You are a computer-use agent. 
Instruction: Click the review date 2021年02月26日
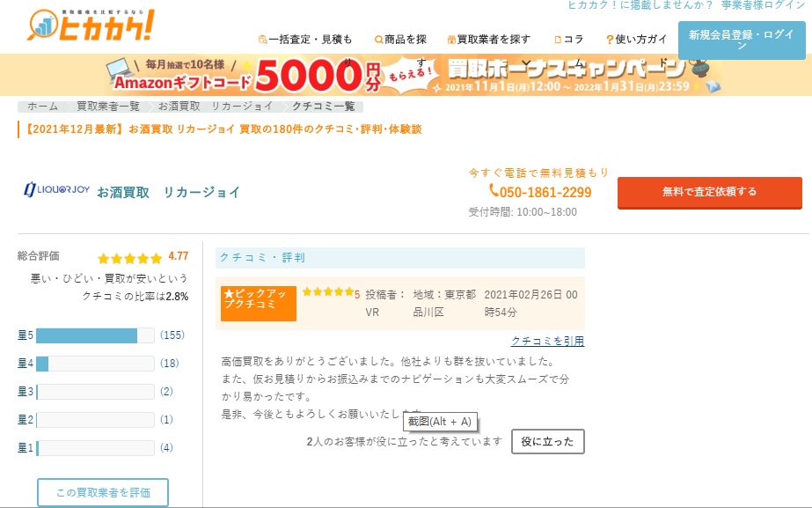[x=530, y=303]
